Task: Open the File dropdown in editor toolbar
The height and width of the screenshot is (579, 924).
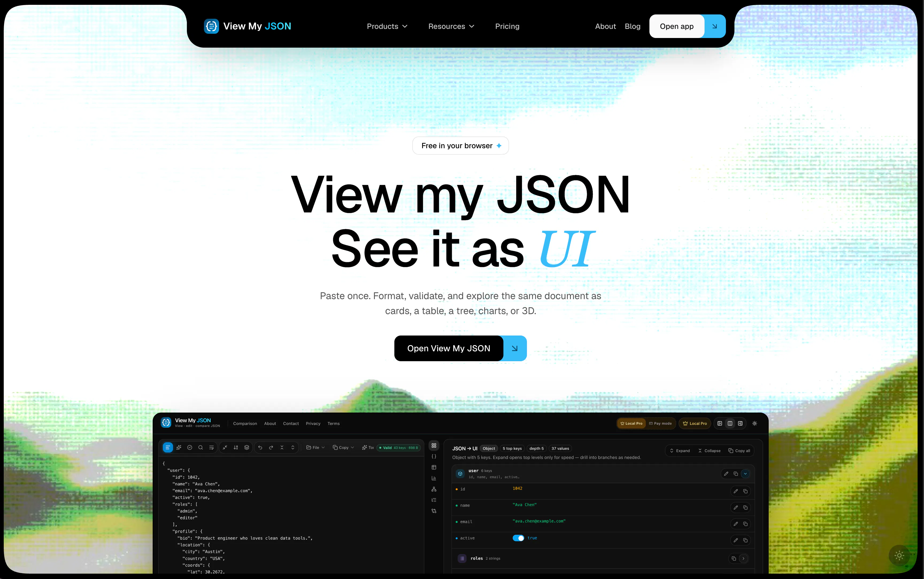Action: 316,447
